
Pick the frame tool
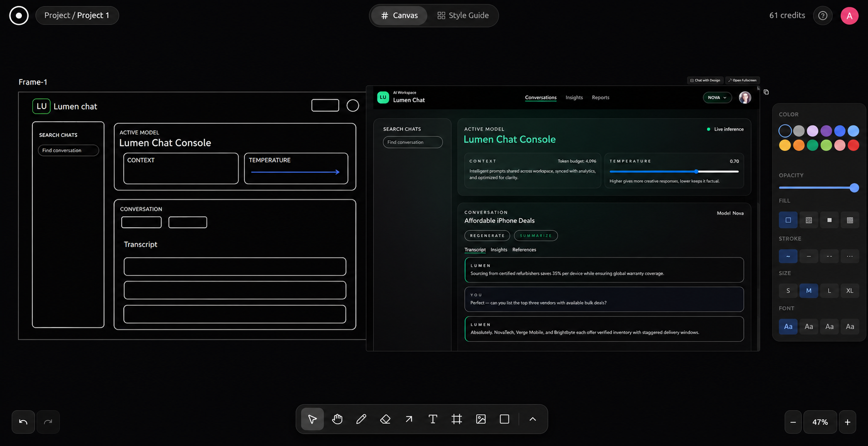click(x=456, y=419)
